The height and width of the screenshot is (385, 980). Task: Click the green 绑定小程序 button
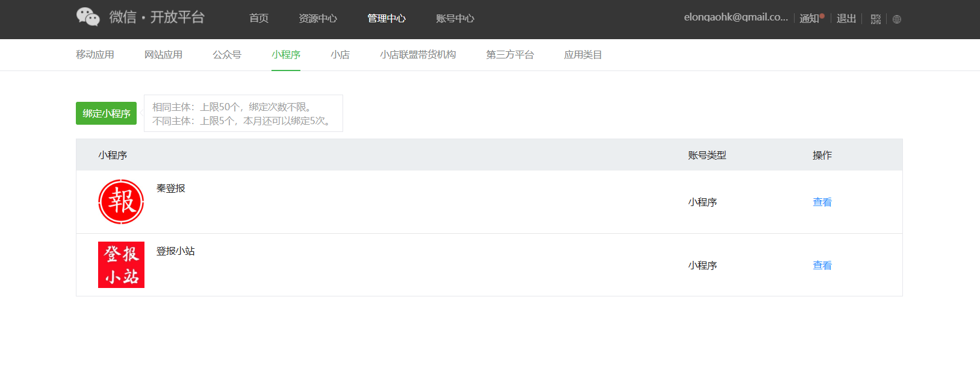106,113
